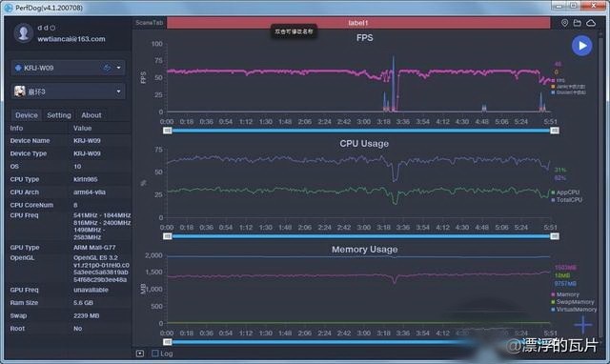This screenshot has height=364, width=610.
Task: Start recording with the blue play button
Action: pos(582,46)
